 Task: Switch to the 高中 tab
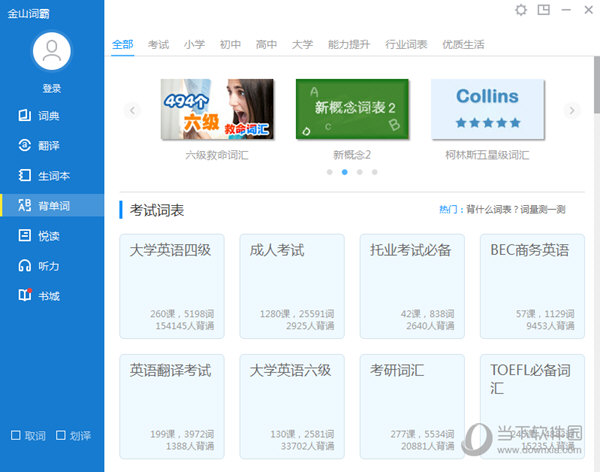(266, 44)
